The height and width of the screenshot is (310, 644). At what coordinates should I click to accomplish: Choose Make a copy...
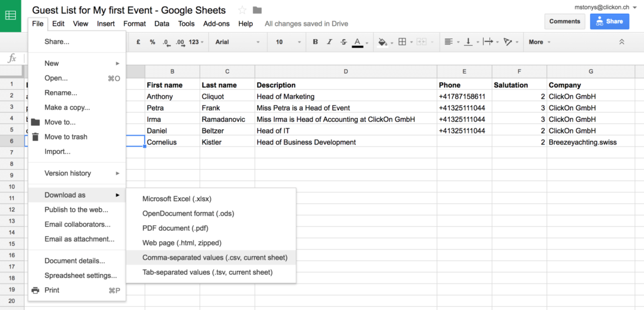point(77,108)
